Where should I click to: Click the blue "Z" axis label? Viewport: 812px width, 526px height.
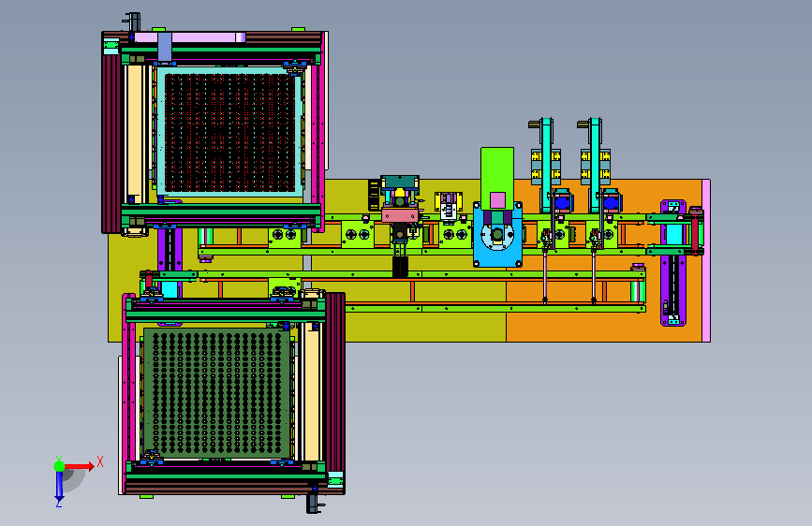coord(59,504)
